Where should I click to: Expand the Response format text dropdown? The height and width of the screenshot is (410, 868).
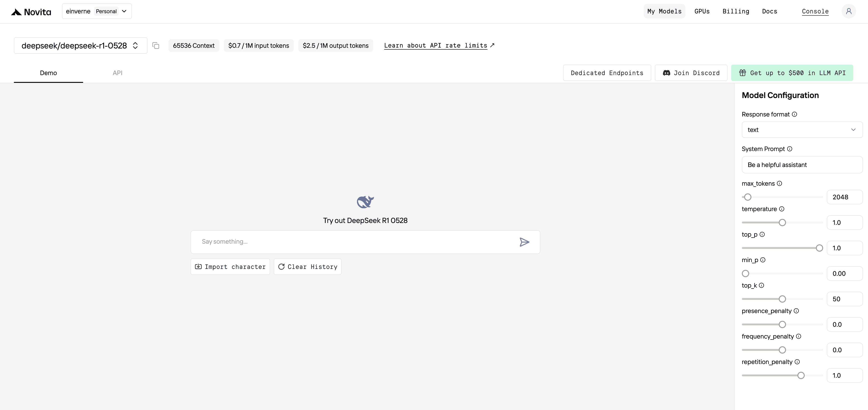pyautogui.click(x=802, y=130)
